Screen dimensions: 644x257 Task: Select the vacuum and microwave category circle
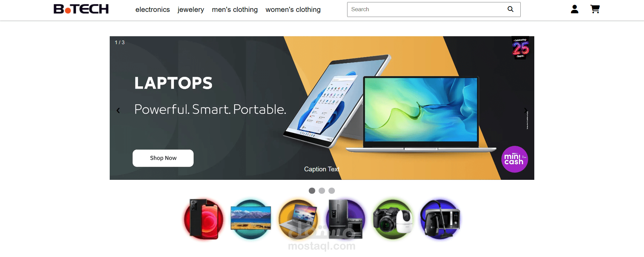tap(440, 220)
